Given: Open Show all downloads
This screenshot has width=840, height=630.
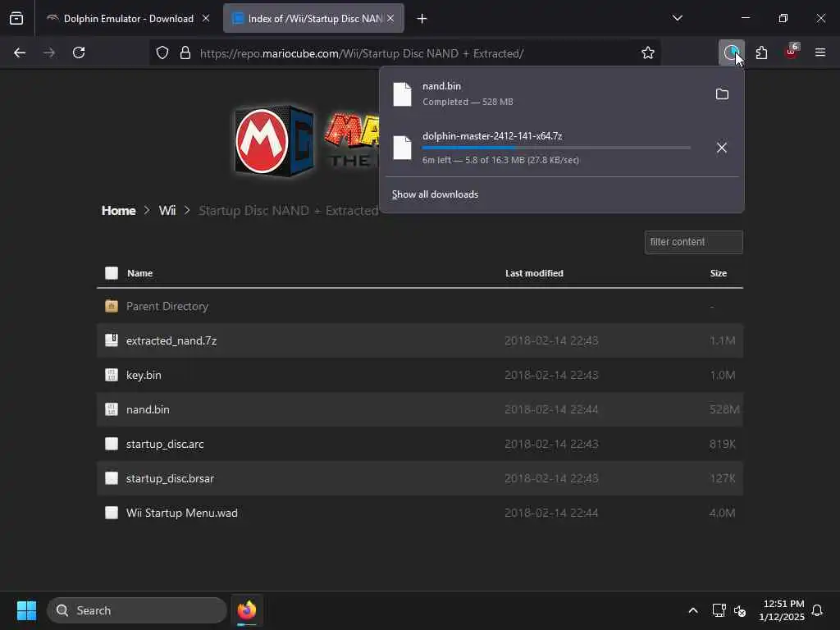Looking at the screenshot, I should (x=435, y=194).
